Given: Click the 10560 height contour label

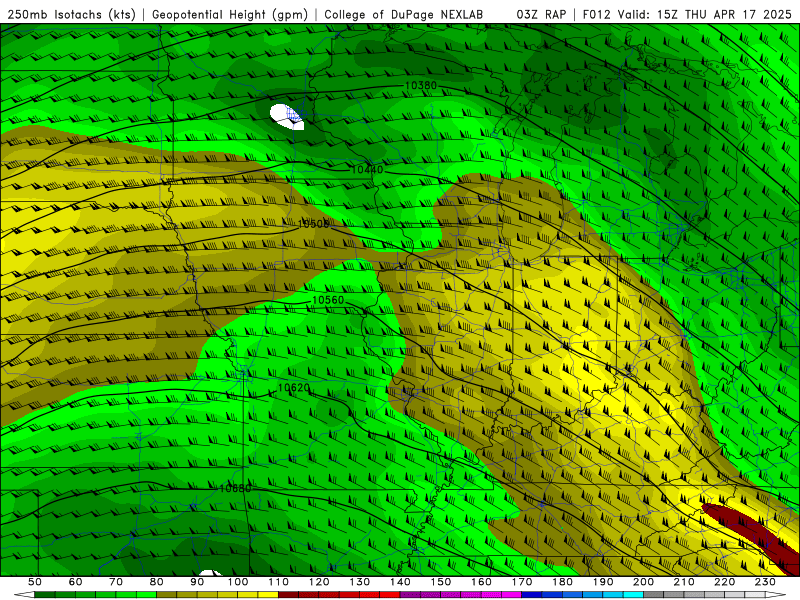Looking at the screenshot, I should (x=328, y=300).
